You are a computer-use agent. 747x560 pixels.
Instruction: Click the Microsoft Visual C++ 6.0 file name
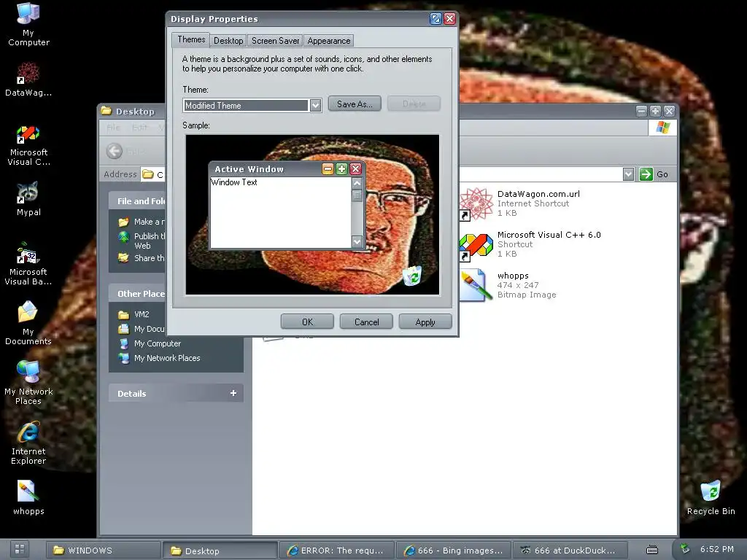tap(549, 235)
